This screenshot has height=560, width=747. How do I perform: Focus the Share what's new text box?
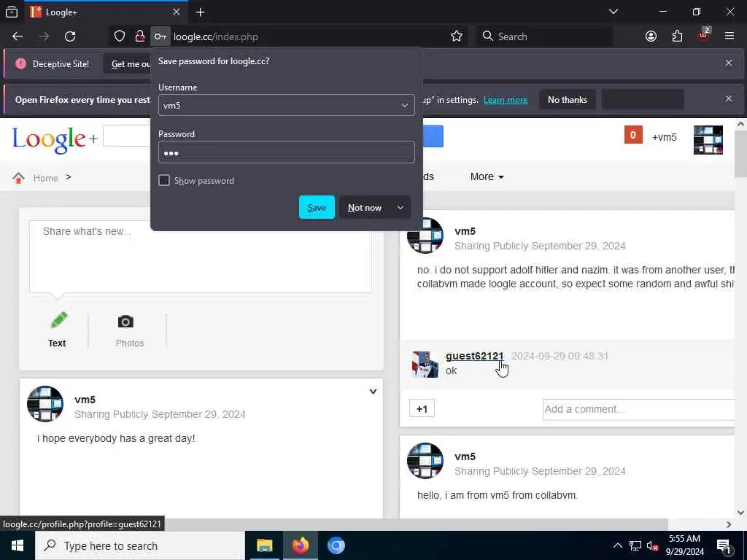pos(200,257)
